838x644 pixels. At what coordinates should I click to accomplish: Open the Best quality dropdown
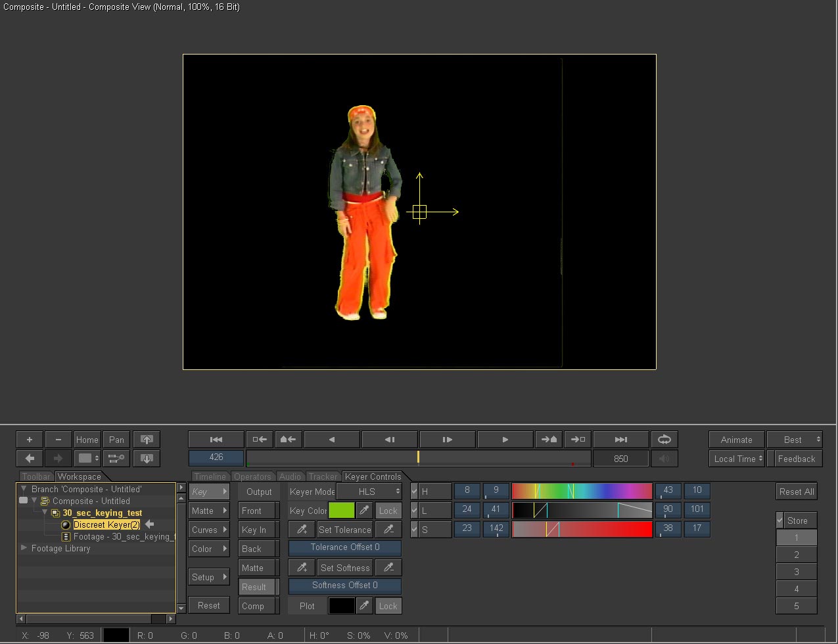(x=794, y=440)
